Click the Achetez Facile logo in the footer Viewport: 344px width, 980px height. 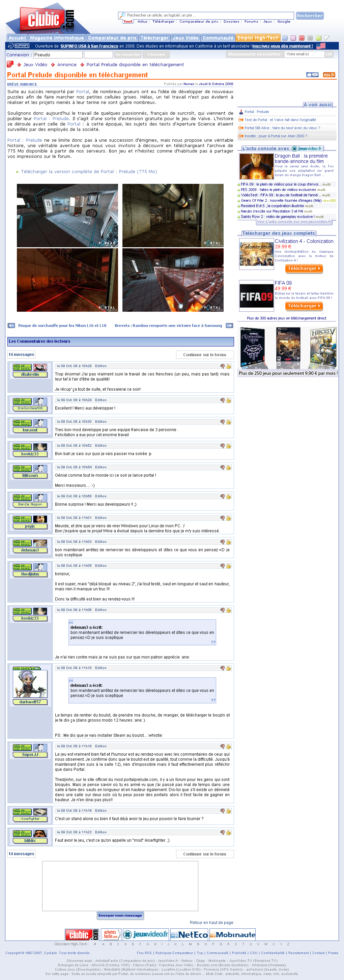tap(111, 934)
